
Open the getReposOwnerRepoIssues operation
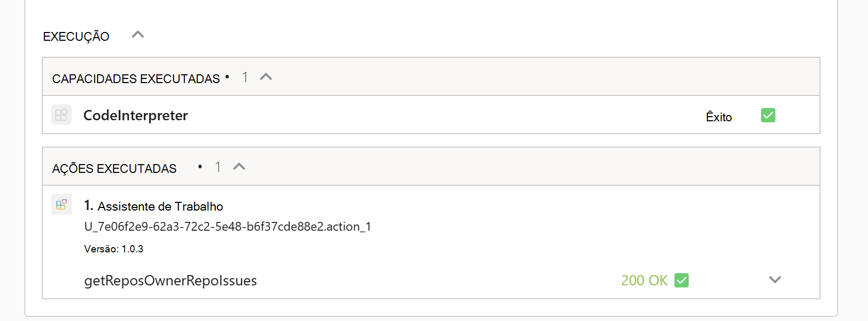click(x=170, y=281)
